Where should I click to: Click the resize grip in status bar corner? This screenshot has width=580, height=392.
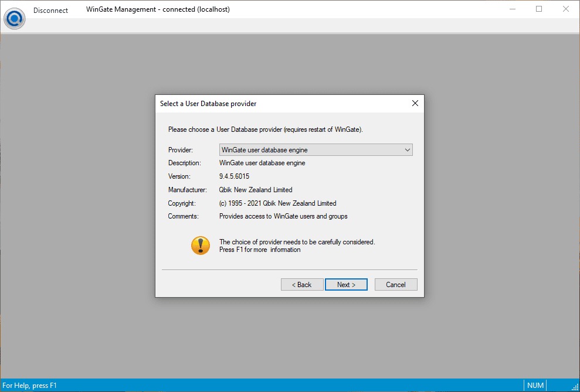coord(574,386)
